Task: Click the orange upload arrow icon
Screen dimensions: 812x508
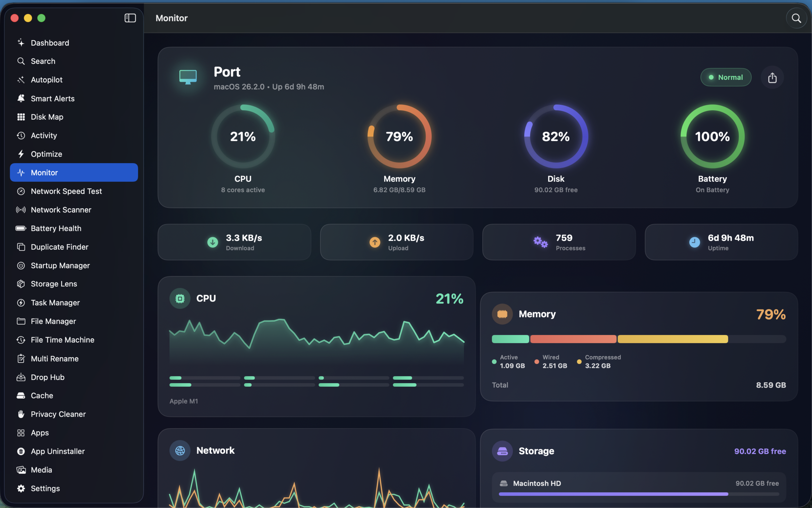Action: click(375, 242)
